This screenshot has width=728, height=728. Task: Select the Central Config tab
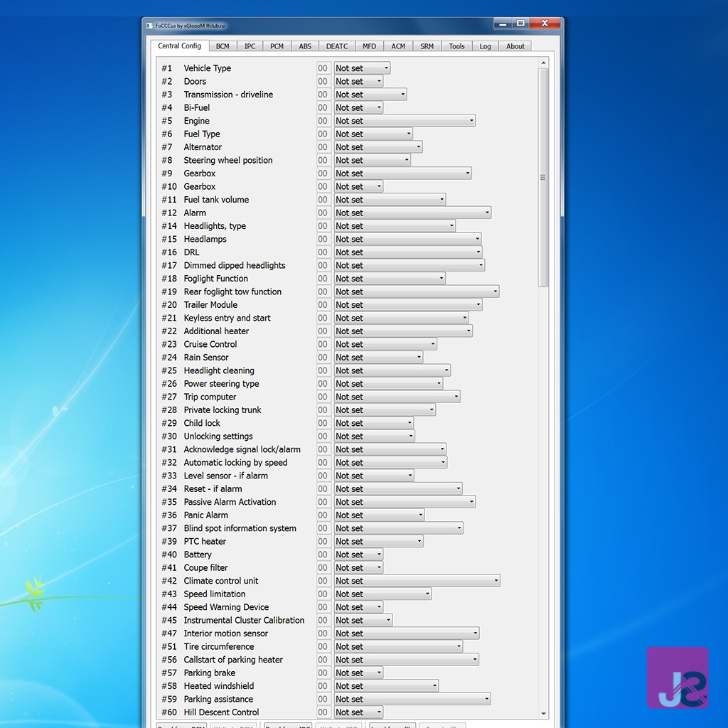[179, 46]
